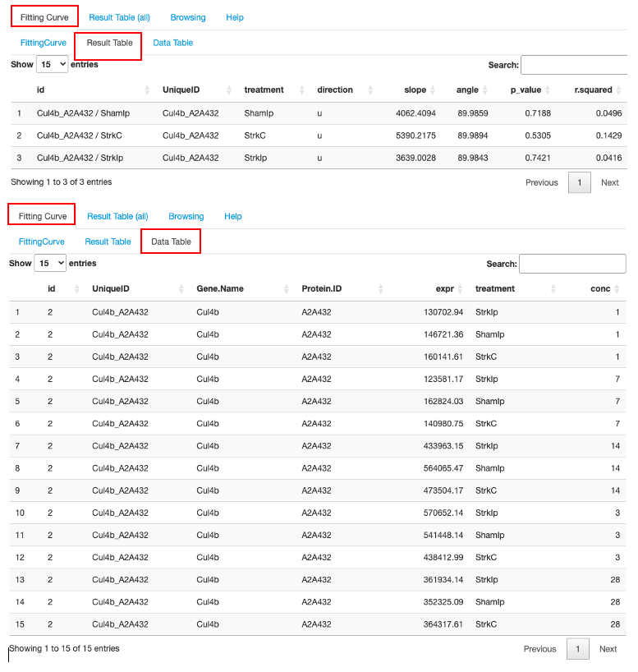Click Next below the 3-entry results table
Screen dimensions: 638x672
[x=610, y=182]
